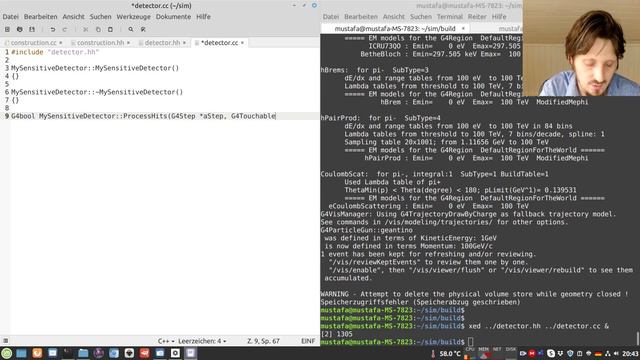This screenshot has height=360, width=640.
Task: Open the Linux Mint start menu
Action: coord(7,353)
